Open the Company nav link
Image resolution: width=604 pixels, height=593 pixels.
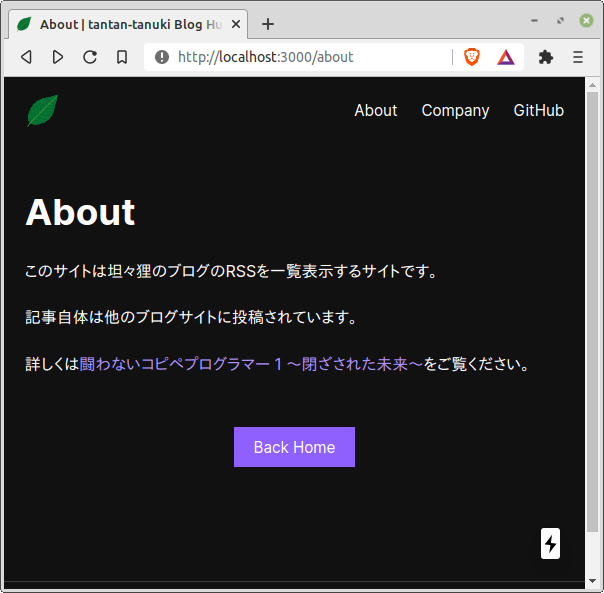455,111
